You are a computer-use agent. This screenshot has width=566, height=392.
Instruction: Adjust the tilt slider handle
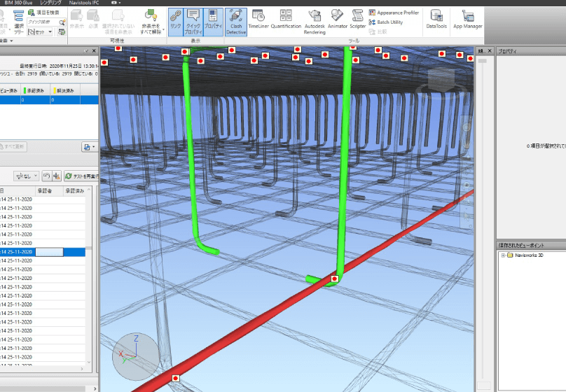482,61
